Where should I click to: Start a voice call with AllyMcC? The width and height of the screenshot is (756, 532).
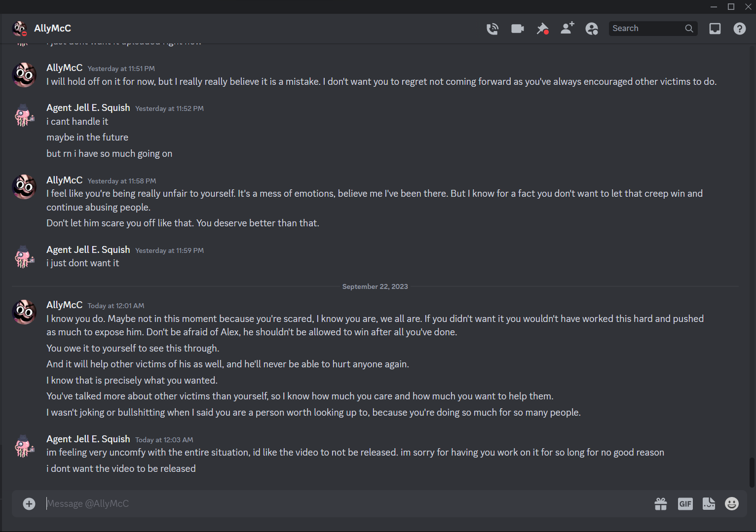(492, 29)
